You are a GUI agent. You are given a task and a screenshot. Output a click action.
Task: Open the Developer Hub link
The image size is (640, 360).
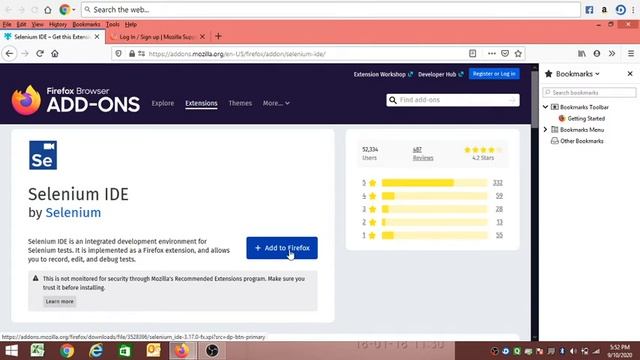pyautogui.click(x=440, y=74)
